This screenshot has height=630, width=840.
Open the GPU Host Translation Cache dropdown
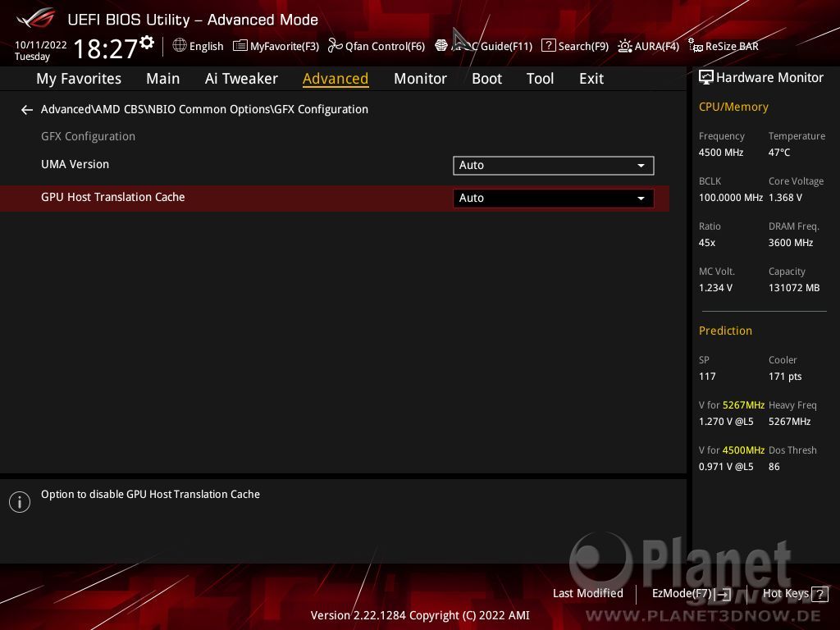[x=554, y=199]
